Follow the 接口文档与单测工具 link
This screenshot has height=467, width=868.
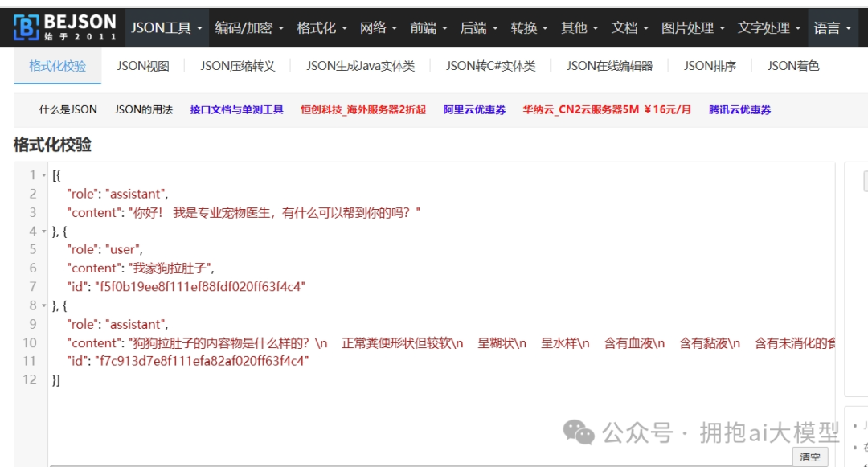coord(236,110)
